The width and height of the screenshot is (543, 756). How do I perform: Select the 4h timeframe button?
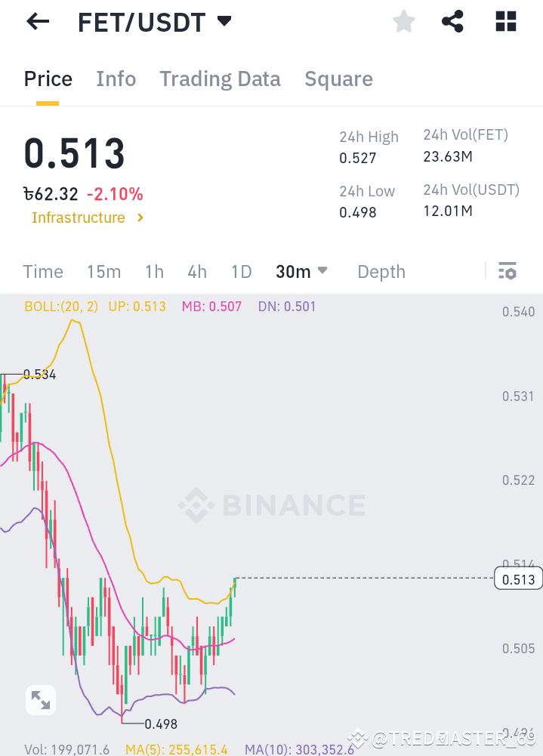point(197,271)
